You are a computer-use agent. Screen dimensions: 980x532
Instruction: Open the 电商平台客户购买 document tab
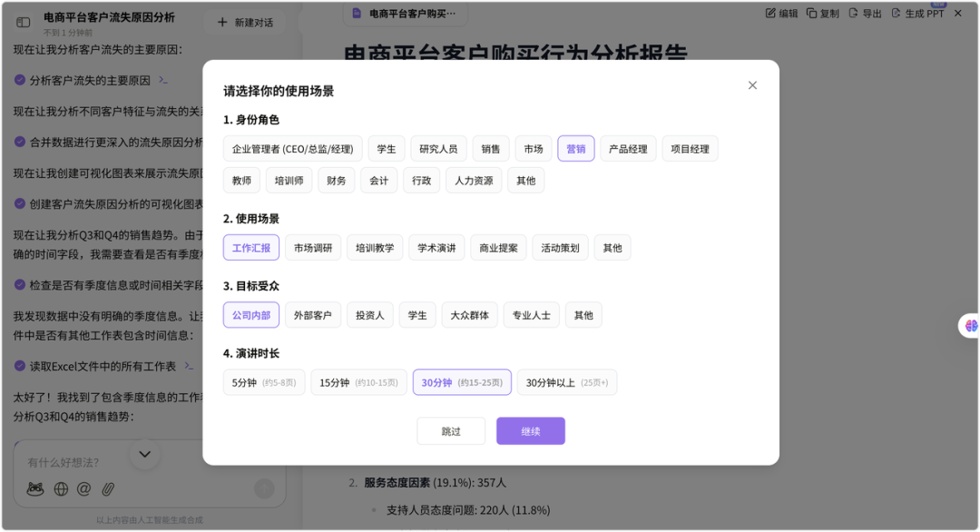[399, 14]
